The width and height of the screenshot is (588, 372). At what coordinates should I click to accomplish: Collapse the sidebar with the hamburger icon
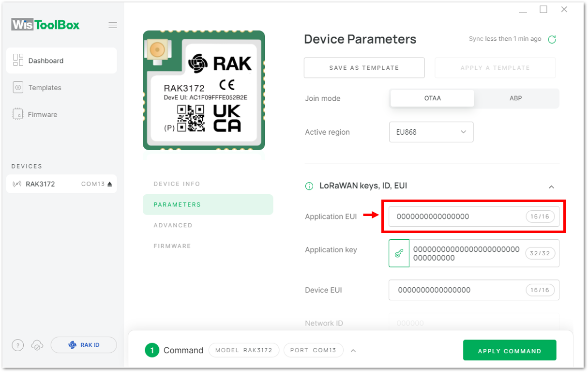coord(113,25)
